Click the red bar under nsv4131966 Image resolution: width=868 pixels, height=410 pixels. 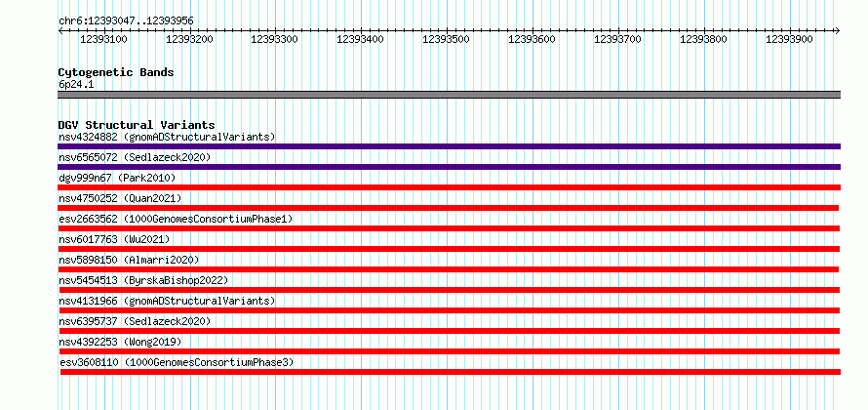click(449, 310)
